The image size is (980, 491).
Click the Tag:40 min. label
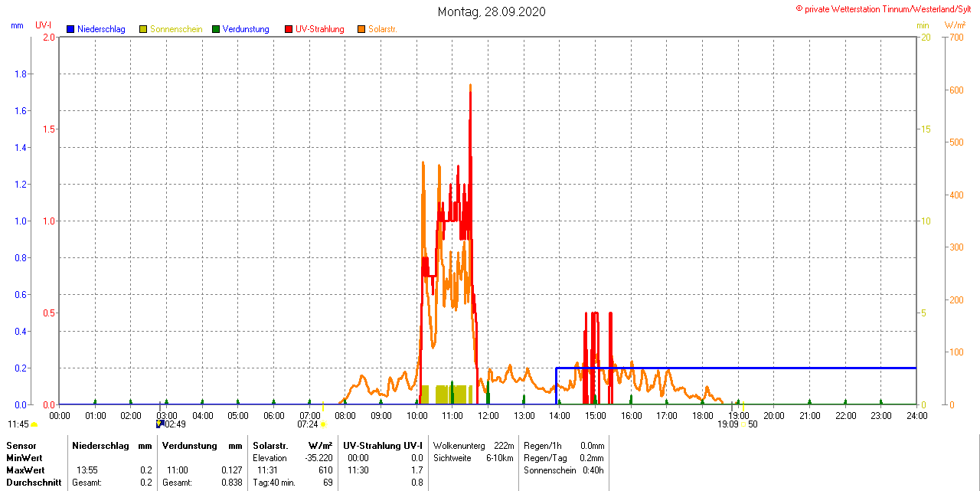tap(274, 483)
